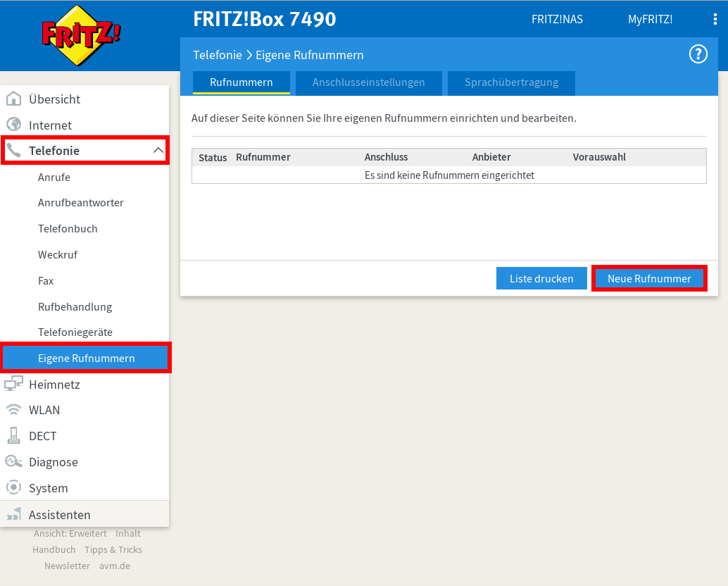Open the help question mark icon
The image size is (728, 586).
697,54
